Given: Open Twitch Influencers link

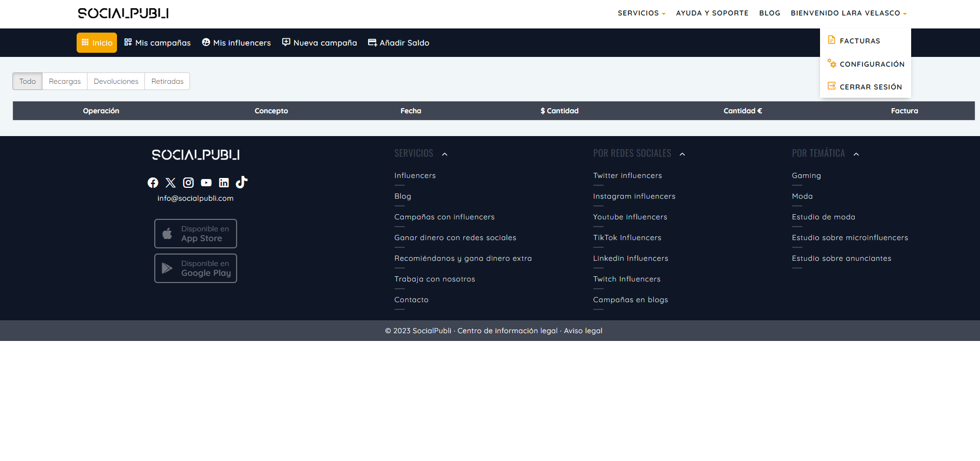Looking at the screenshot, I should (x=627, y=279).
